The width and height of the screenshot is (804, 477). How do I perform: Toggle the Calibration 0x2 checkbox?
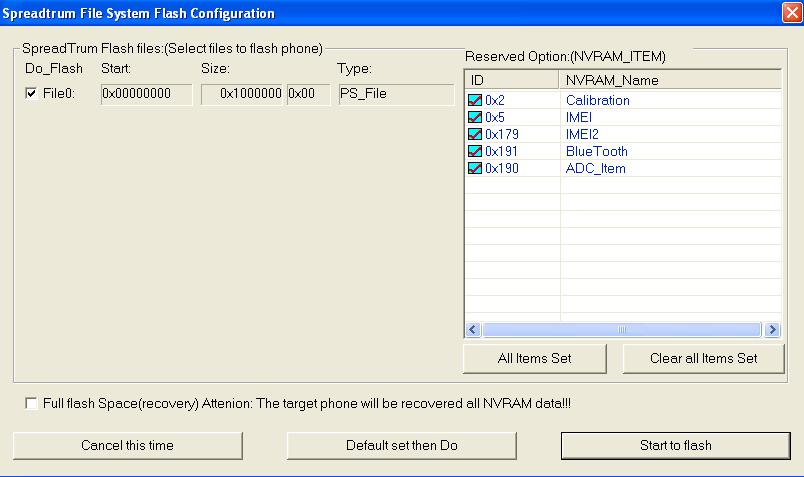coord(475,100)
